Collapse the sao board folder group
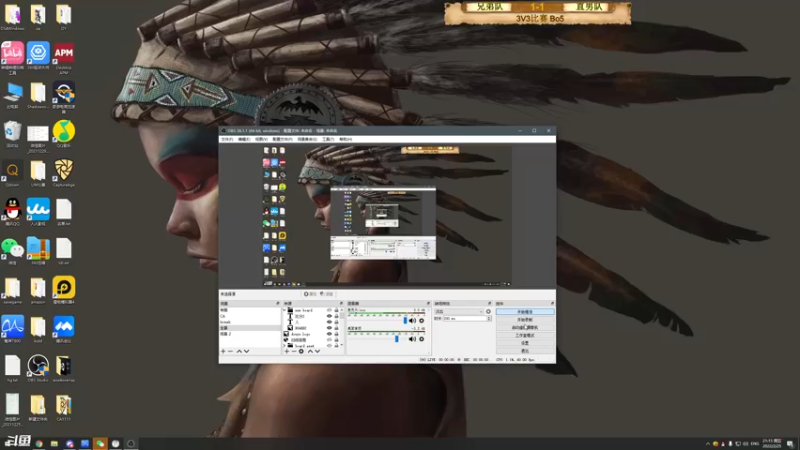The height and width of the screenshot is (450, 800). [285, 310]
